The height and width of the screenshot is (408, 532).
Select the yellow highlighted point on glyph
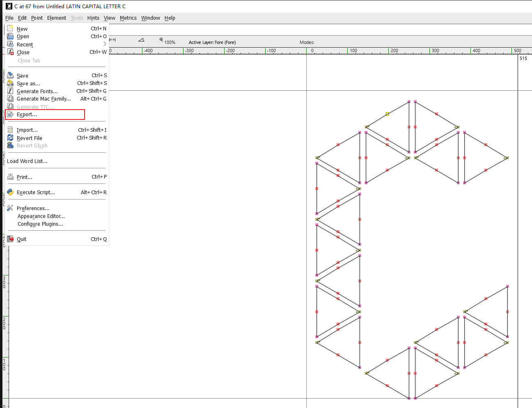click(387, 114)
